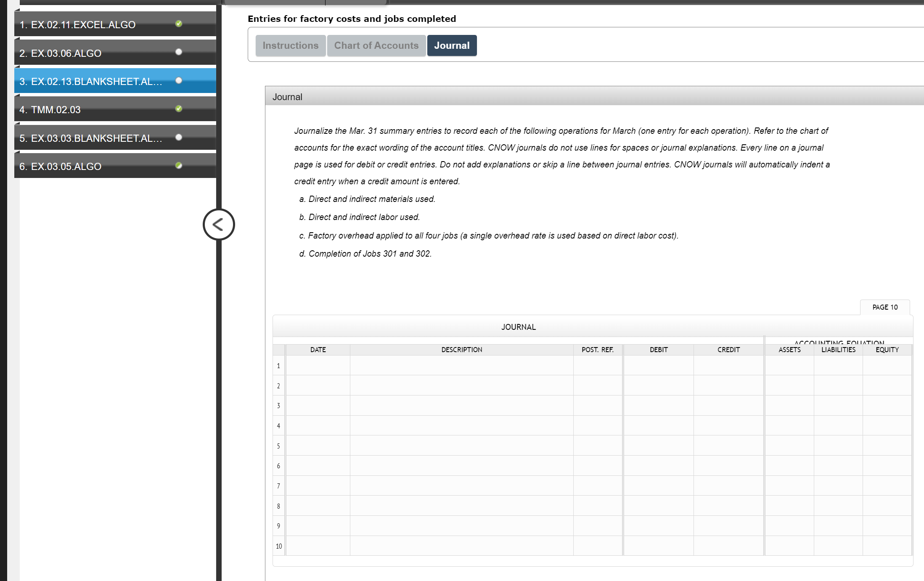
Task: Click the DATE field on journal row 1
Action: [x=318, y=365]
